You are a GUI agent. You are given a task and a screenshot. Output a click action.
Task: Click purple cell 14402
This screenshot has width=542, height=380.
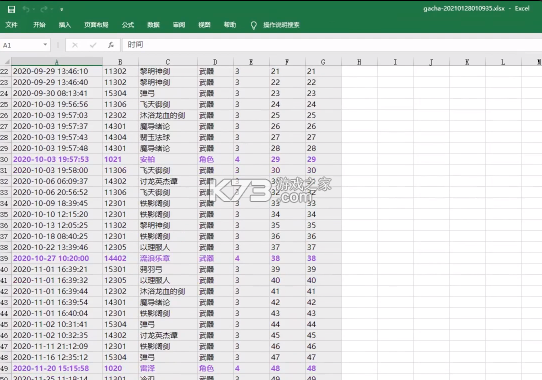pyautogui.click(x=120, y=258)
